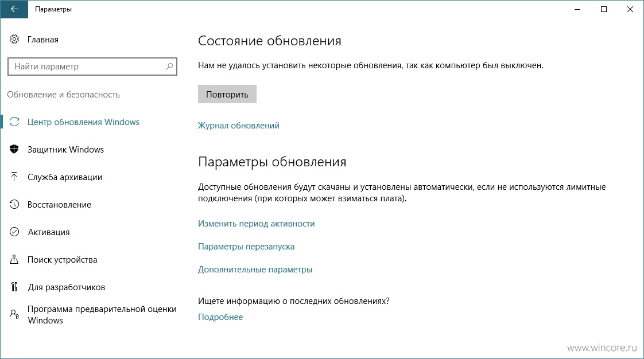
Task: Click the tools icon for Для разработчиков
Action: click(14, 287)
